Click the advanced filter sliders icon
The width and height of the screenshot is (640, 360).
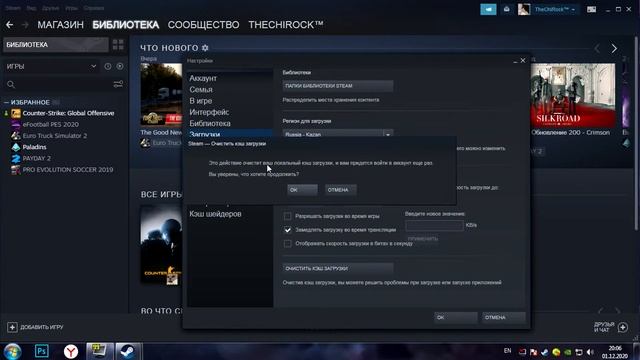click(x=118, y=84)
